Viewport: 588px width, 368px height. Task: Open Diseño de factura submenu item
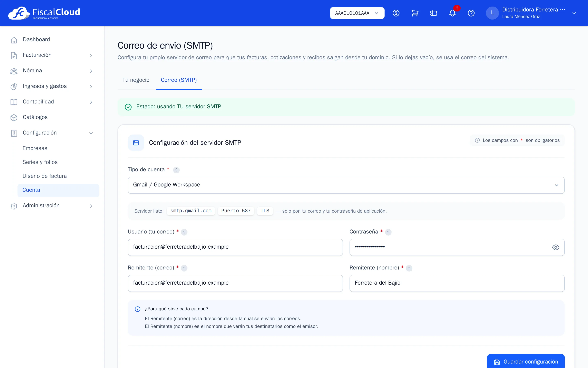45,176
